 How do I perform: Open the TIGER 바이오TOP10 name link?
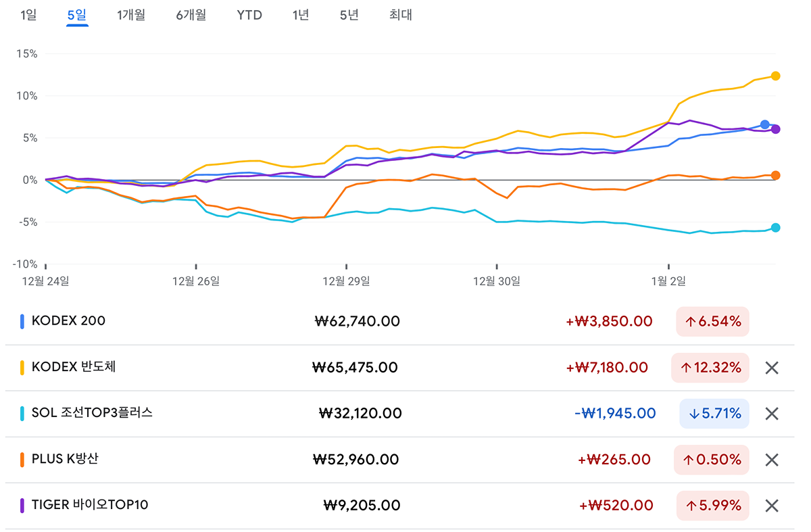pos(90,505)
